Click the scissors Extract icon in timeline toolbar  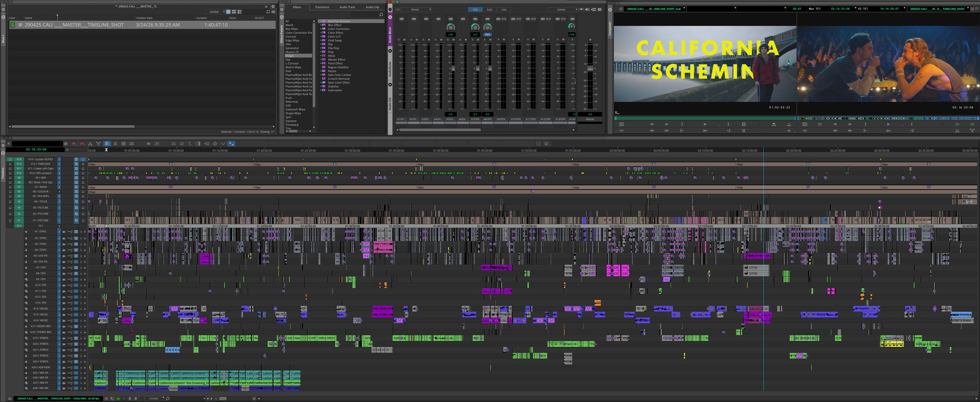click(90, 144)
